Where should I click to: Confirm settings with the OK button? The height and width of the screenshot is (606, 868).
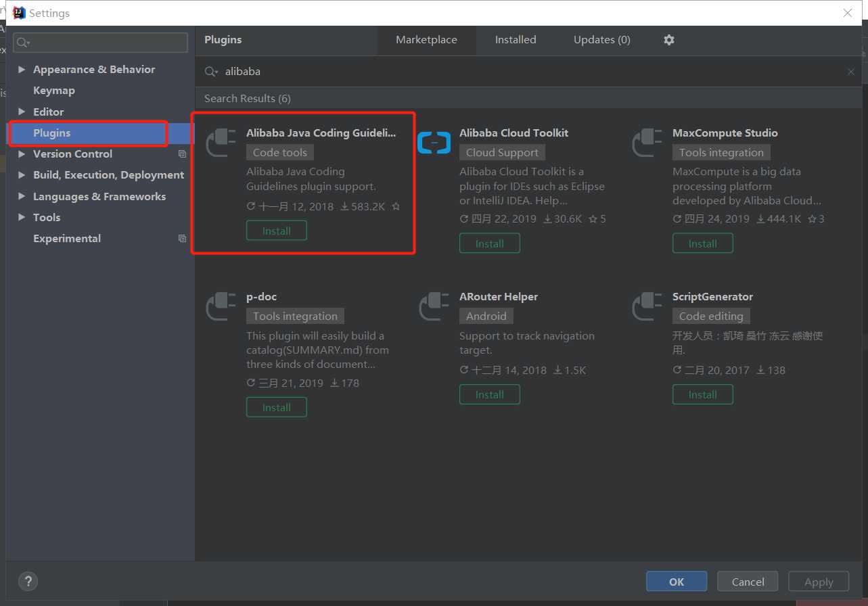tap(677, 582)
